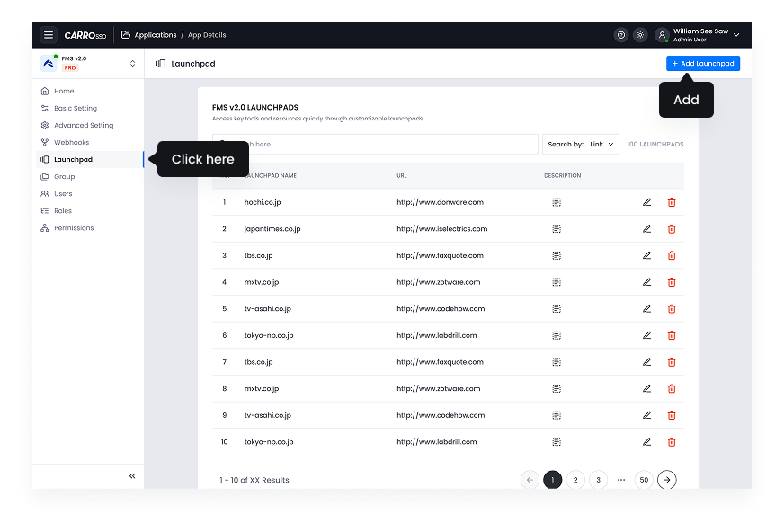Screen dimensions: 784x532
Task: Open the help icon in top bar
Action: [620, 34]
